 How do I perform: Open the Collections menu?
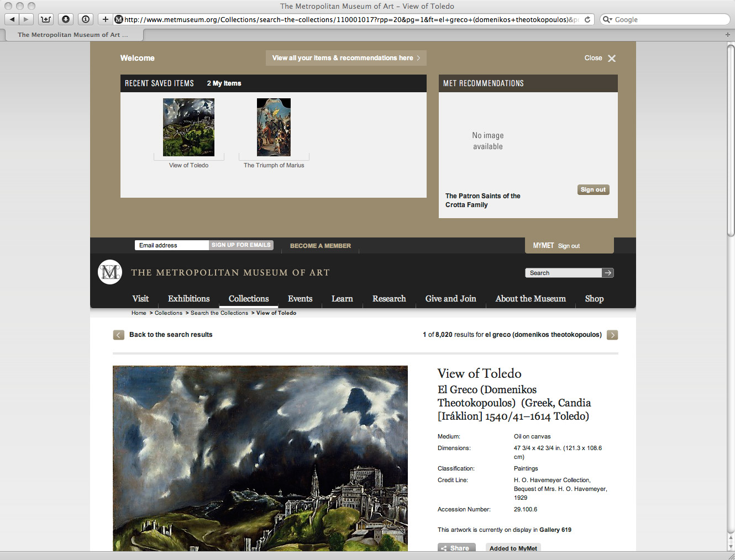click(249, 299)
